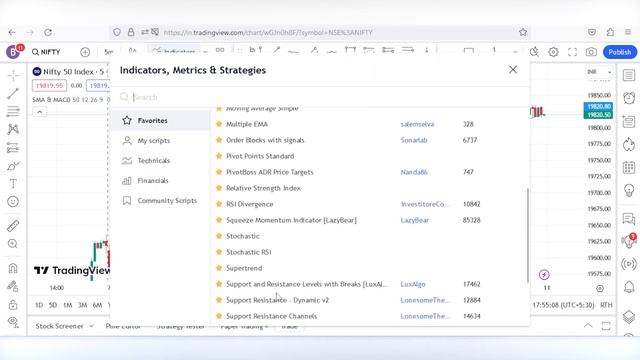Image resolution: width=640 pixels, height=360 pixels.
Task: Open the Alerts clock icon in right sidebar
Action: coord(629,98)
